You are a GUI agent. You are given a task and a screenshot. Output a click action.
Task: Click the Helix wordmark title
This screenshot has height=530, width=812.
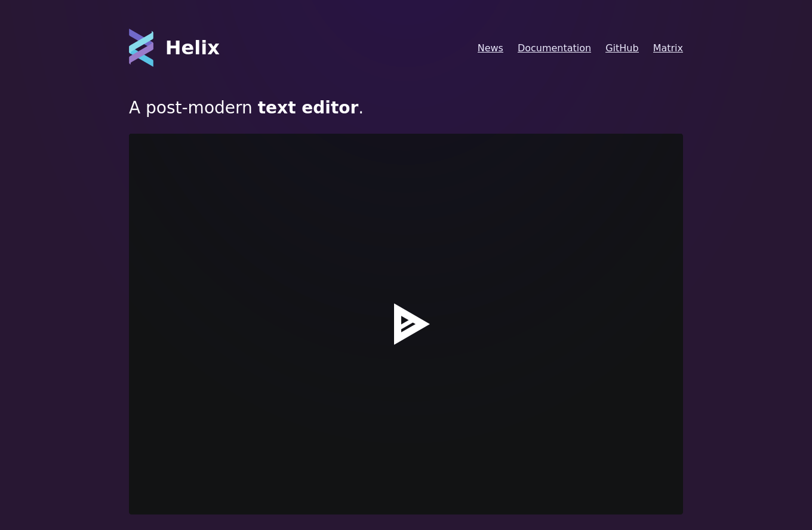pos(192,48)
